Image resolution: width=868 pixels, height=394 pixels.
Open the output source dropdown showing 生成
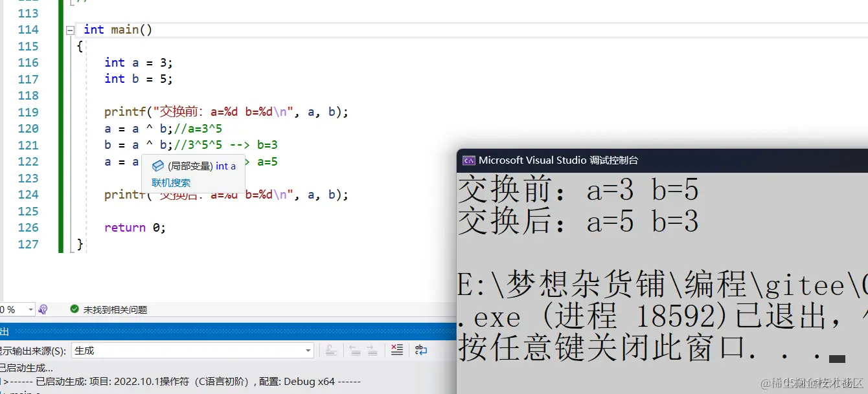[192, 350]
